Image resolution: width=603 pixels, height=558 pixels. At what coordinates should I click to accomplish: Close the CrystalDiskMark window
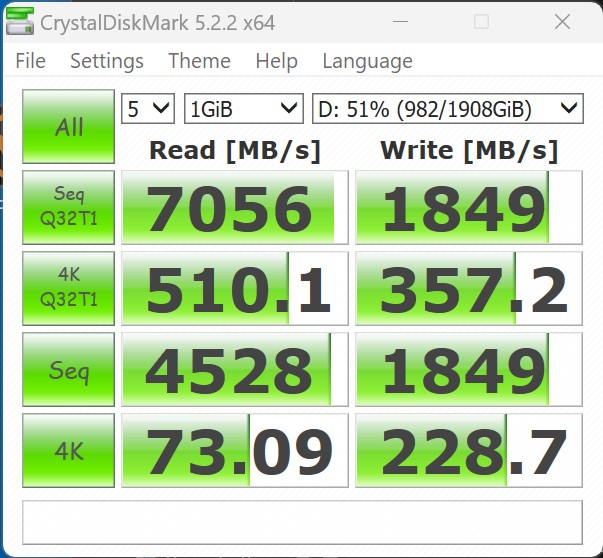coord(562,22)
